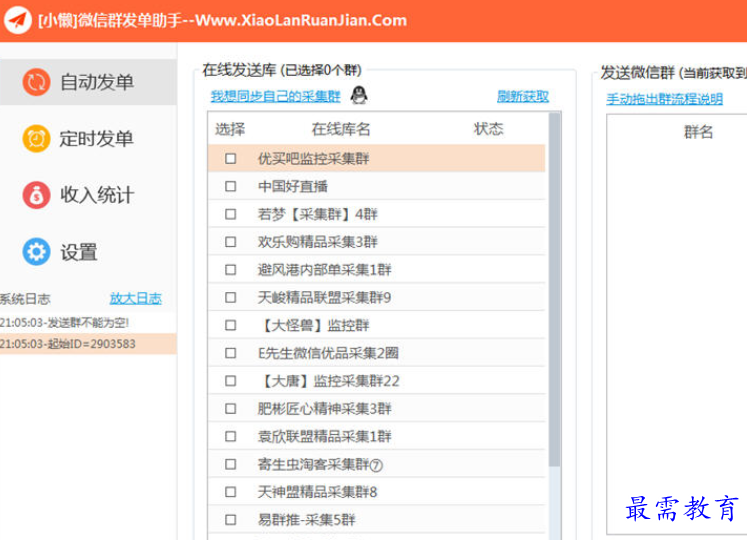
Task: Click the 选择 column header
Action: pos(230,129)
